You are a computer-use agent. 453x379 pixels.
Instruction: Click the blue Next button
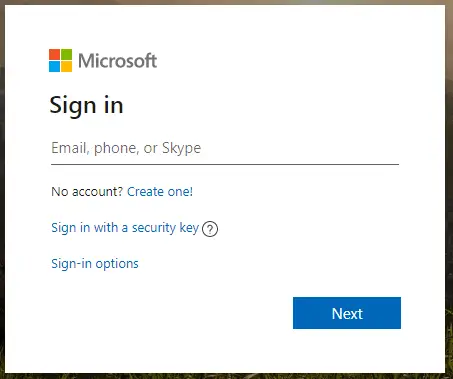347,313
